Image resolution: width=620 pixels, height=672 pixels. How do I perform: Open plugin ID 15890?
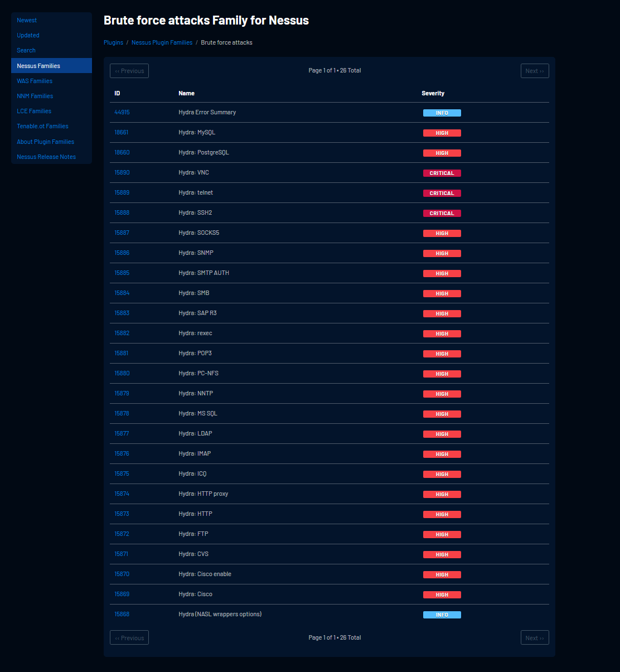tap(122, 172)
